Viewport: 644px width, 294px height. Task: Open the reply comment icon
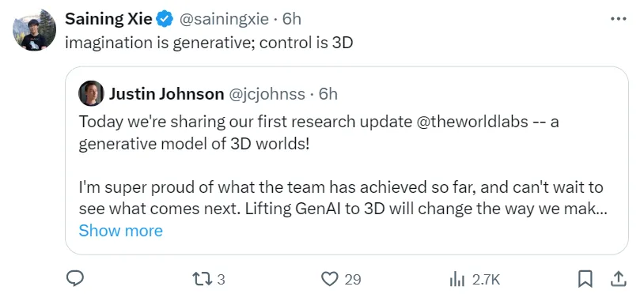[75, 279]
